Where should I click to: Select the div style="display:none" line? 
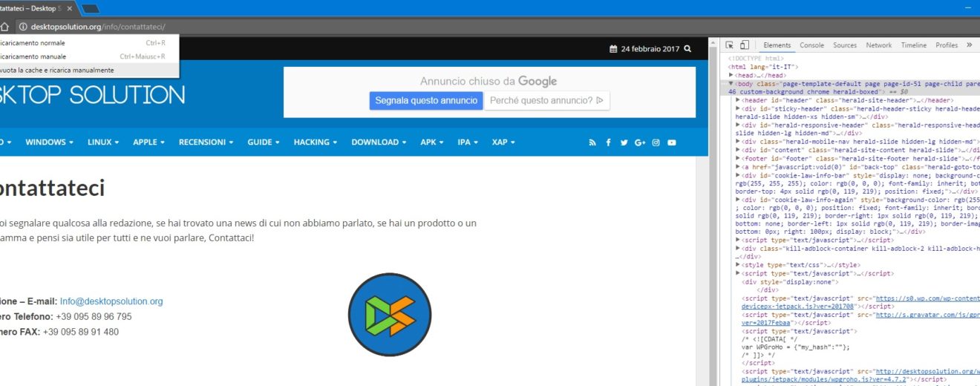point(790,281)
